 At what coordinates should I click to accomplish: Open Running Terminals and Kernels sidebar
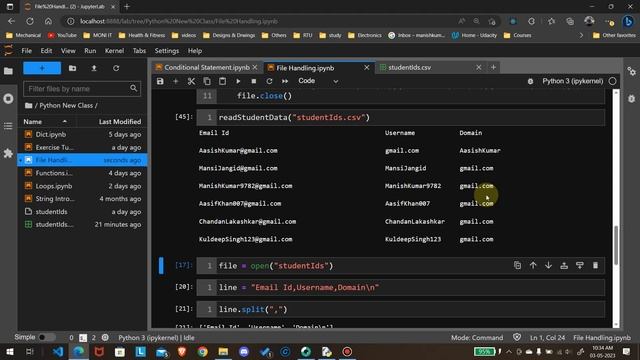click(8, 99)
